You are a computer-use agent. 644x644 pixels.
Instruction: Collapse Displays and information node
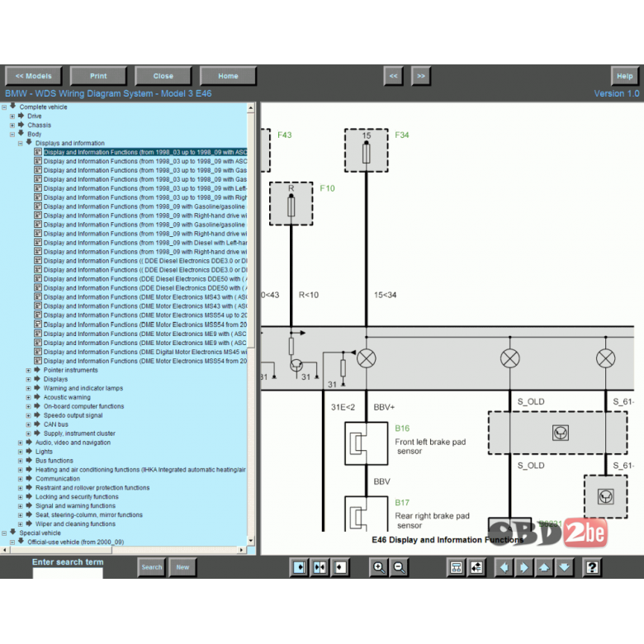tap(21, 144)
